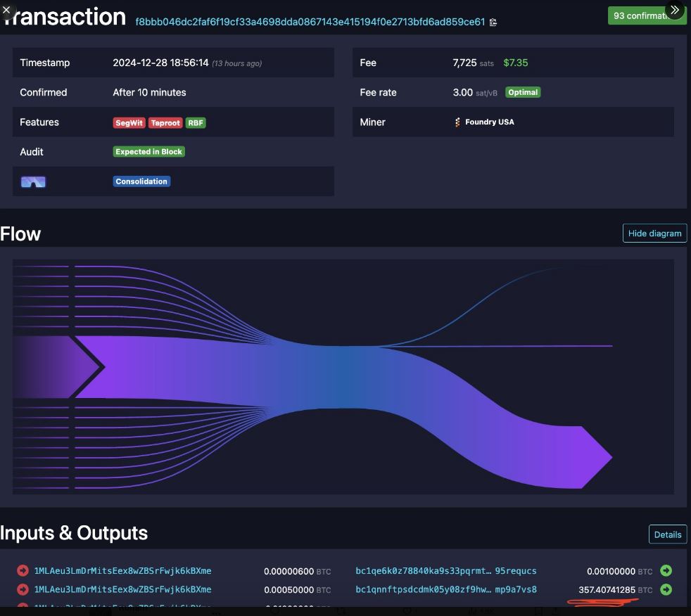The image size is (691, 616).
Task: Open the transaction hash link
Action: [x=310, y=22]
